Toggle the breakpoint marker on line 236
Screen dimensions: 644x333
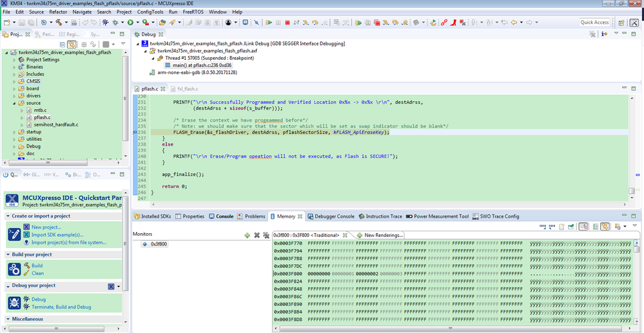point(135,133)
